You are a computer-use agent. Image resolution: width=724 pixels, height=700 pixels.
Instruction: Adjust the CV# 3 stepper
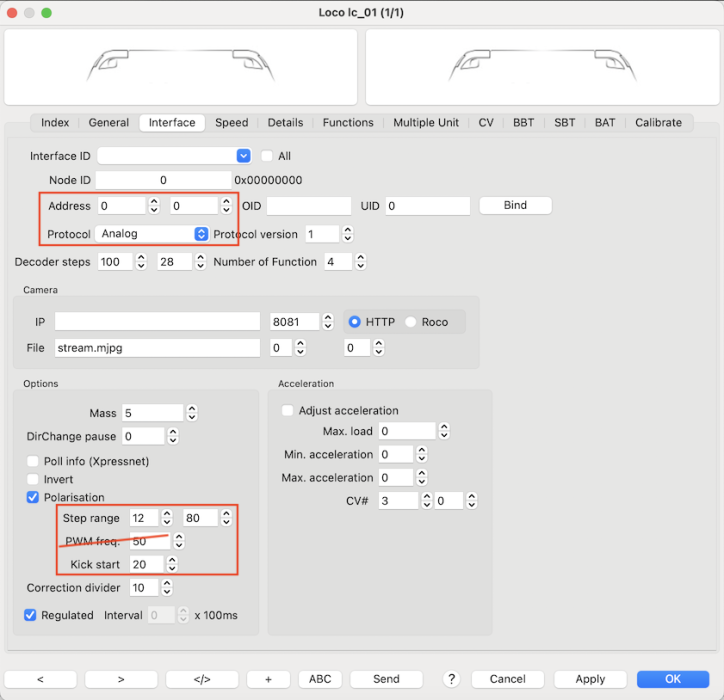pos(427,501)
